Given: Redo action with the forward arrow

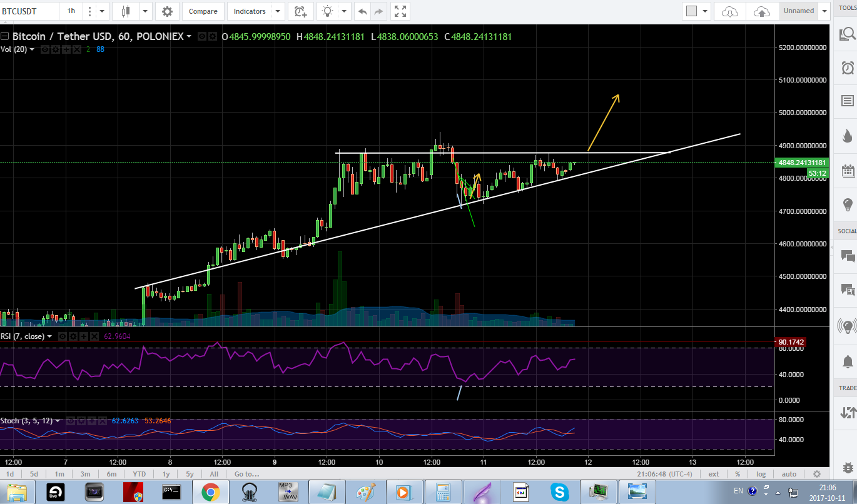Looking at the screenshot, I should click(378, 11).
